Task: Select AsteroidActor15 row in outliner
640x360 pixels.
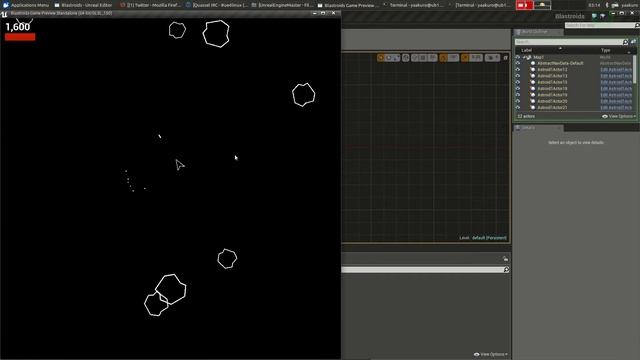Action: tap(552, 82)
